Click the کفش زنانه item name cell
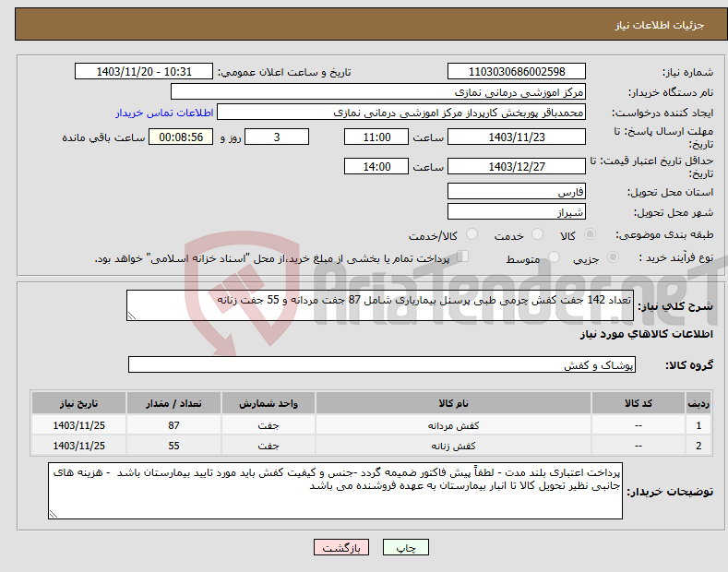728x572 pixels. coord(453,446)
